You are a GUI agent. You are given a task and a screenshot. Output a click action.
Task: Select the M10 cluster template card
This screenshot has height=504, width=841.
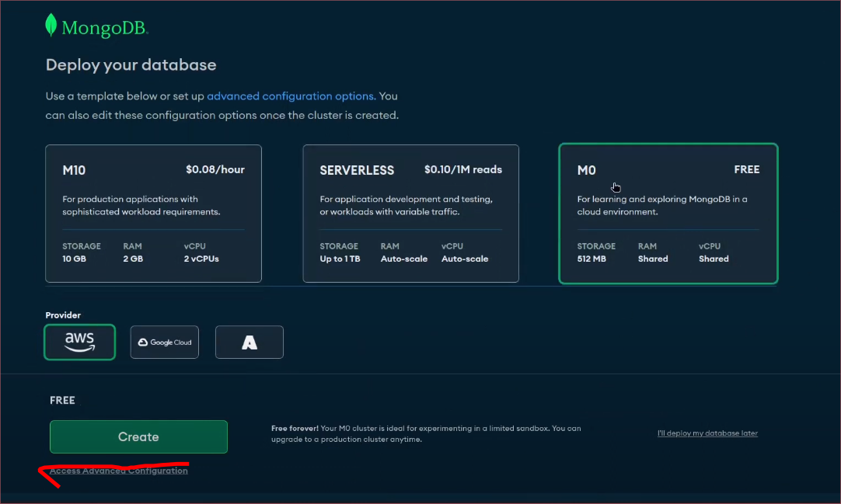click(x=153, y=213)
